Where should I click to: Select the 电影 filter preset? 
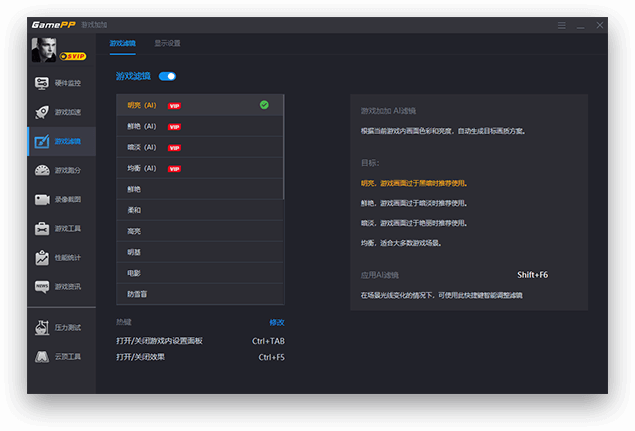pyautogui.click(x=134, y=273)
